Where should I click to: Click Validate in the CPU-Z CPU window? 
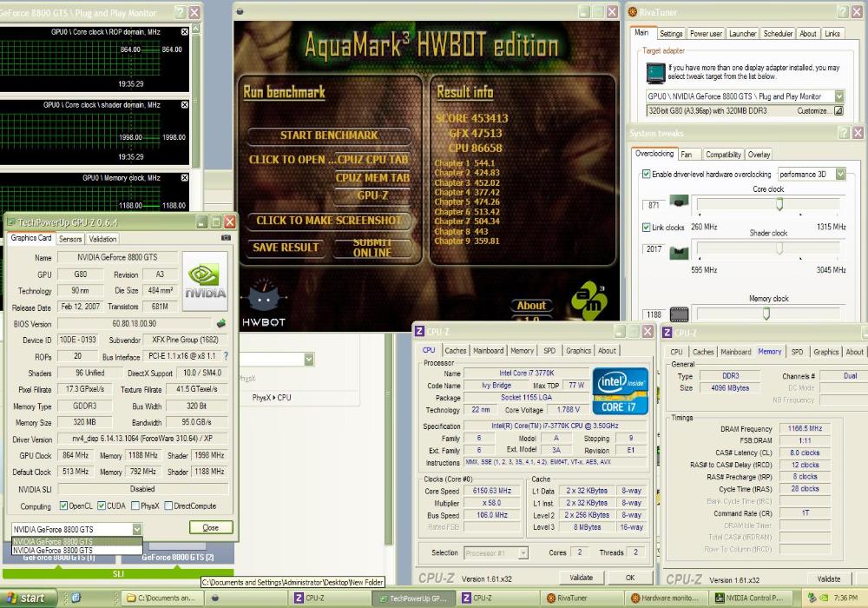point(582,578)
